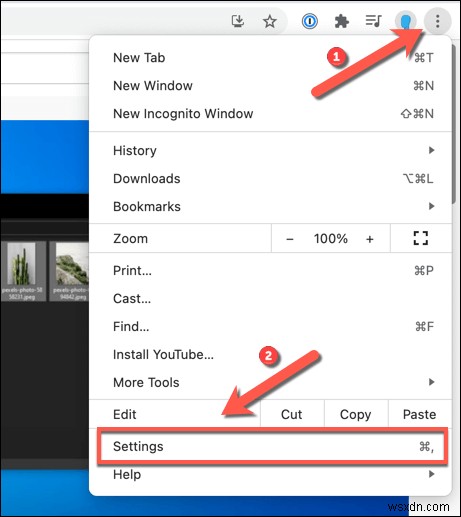
Task: Decrease zoom with the minus button
Action: [290, 239]
